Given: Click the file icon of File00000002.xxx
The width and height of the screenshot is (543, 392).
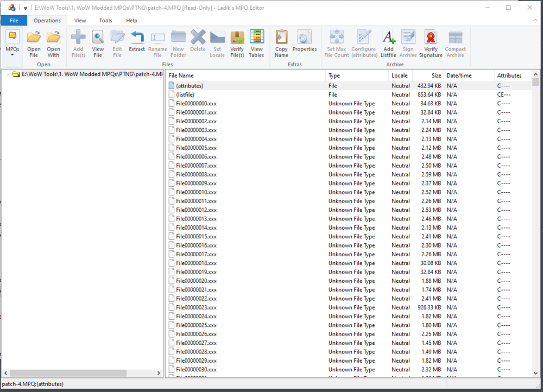Looking at the screenshot, I should pyautogui.click(x=172, y=121).
